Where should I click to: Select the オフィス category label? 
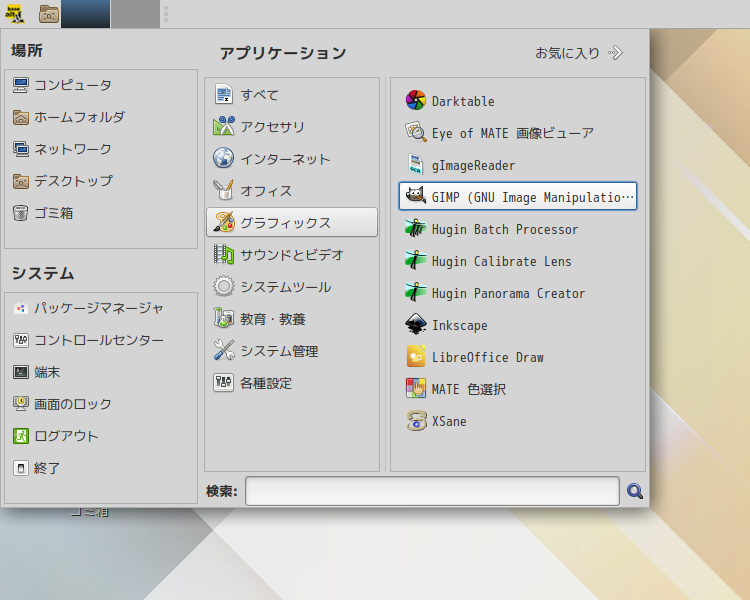point(266,191)
